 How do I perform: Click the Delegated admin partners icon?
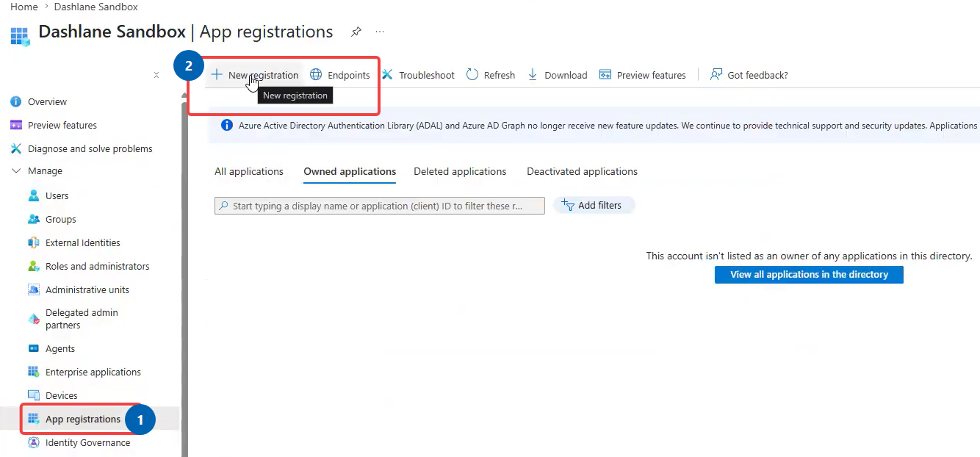pyautogui.click(x=33, y=319)
